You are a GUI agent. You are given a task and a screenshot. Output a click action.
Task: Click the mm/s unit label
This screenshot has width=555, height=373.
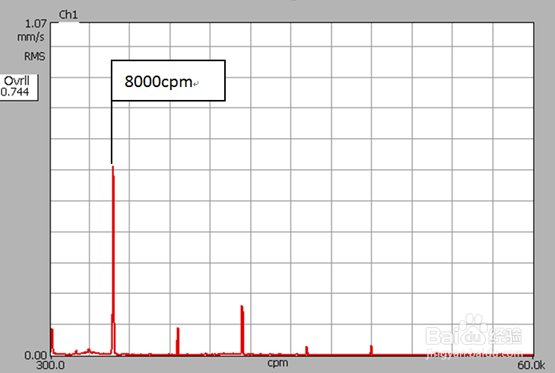coord(31,36)
